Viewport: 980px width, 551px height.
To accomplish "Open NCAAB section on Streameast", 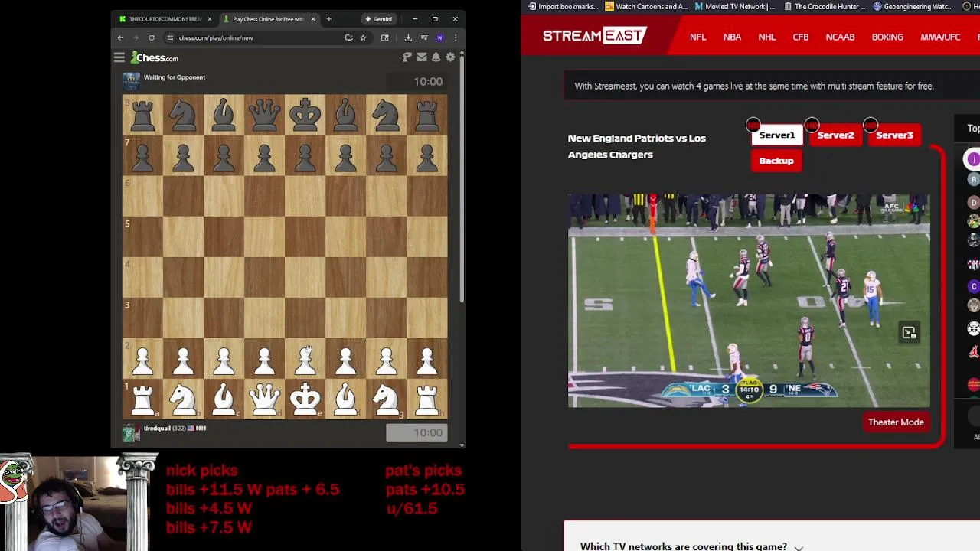I will click(840, 37).
